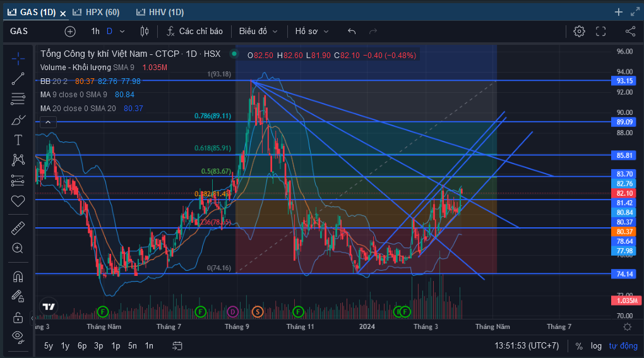Activate the zoom-in magnifier tool
The image size is (644, 358).
tap(18, 248)
